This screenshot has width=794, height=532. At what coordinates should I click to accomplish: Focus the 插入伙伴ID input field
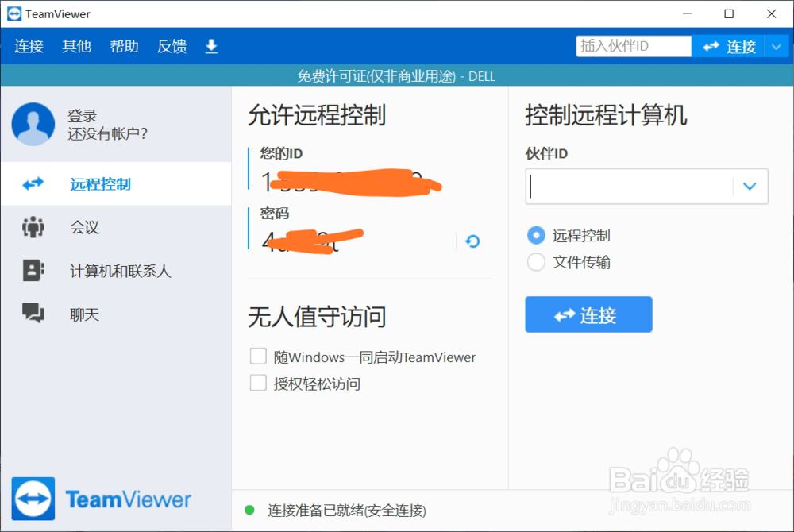click(634, 46)
